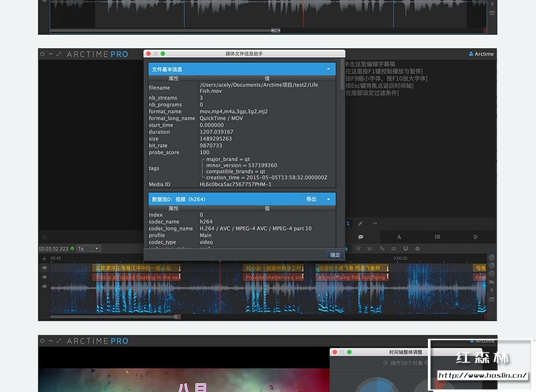Switch to the list view tab icon
536x392 pixels.
(x=437, y=237)
